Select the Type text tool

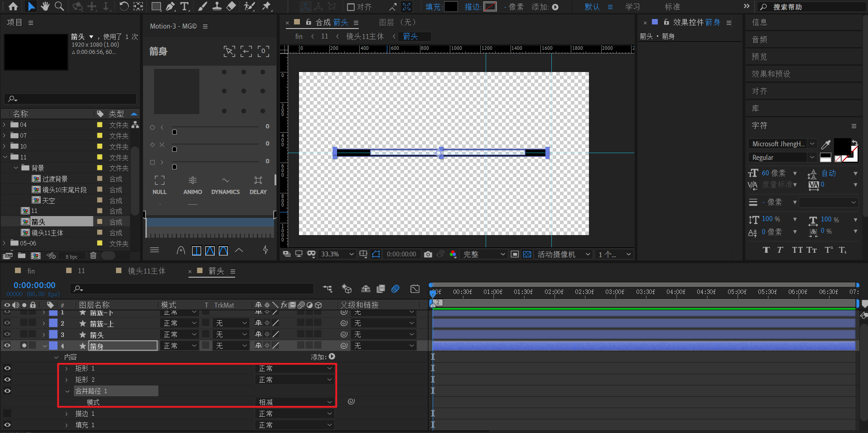click(184, 6)
